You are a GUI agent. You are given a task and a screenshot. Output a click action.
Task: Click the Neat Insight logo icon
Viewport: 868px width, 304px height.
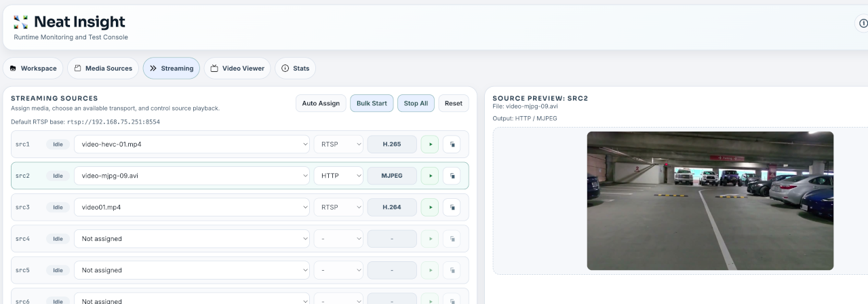(x=21, y=22)
